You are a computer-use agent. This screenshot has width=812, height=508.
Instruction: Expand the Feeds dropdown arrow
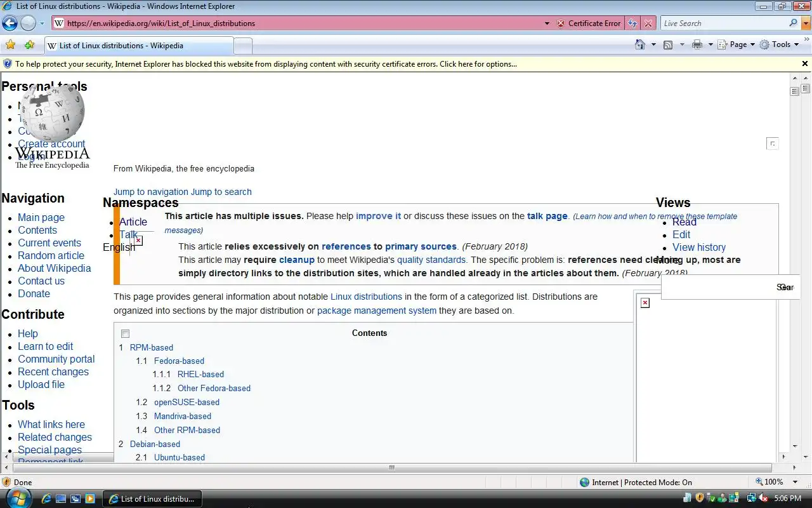682,44
